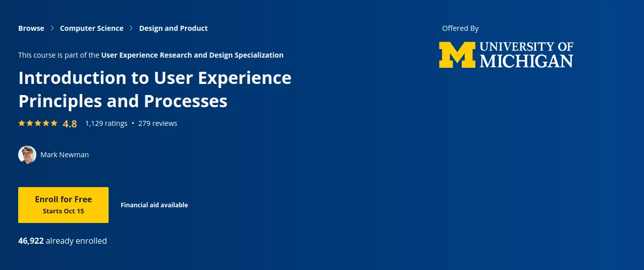The height and width of the screenshot is (270, 644).
Task: Click the block M Michigan logo icon
Action: click(x=457, y=55)
